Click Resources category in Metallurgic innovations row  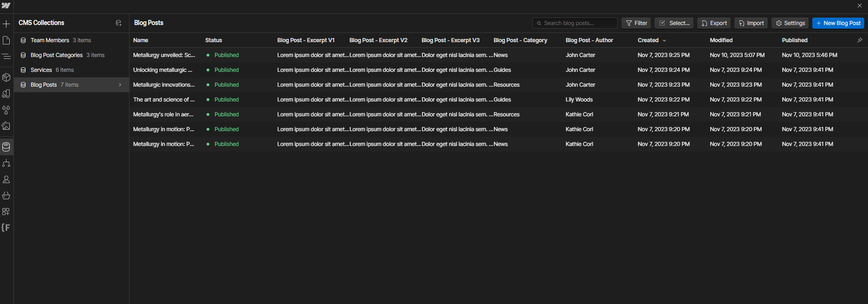pos(506,85)
